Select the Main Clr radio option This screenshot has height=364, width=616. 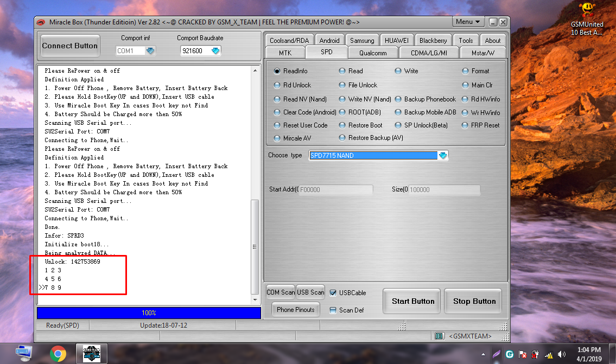pos(465,85)
